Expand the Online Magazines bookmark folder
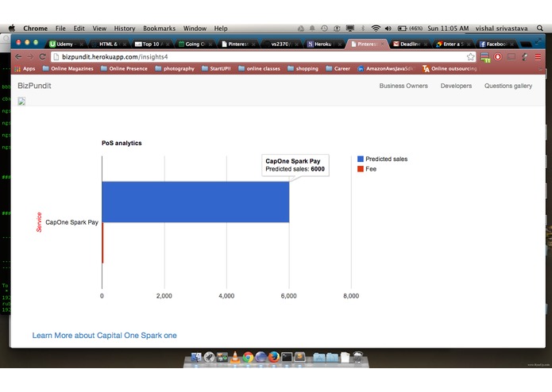This screenshot has height=392, width=552. point(68,68)
